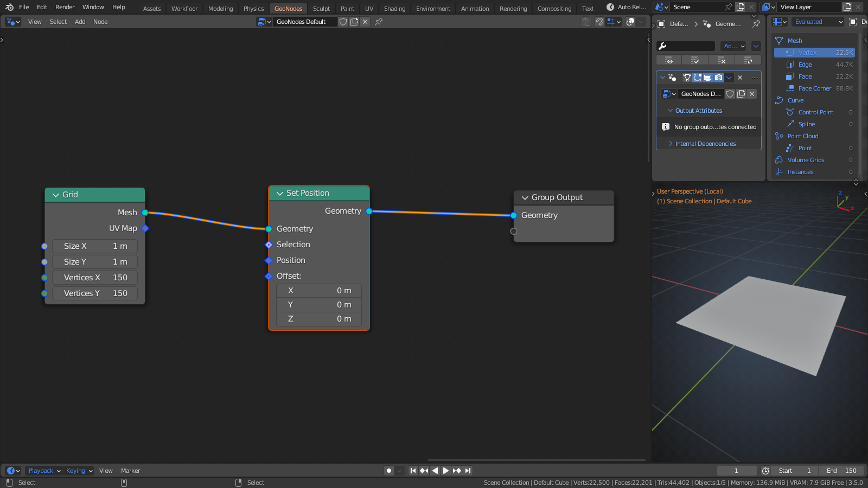Open the Evaluated dropdown in spreadsheet
The height and width of the screenshot is (488, 868).
[818, 22]
